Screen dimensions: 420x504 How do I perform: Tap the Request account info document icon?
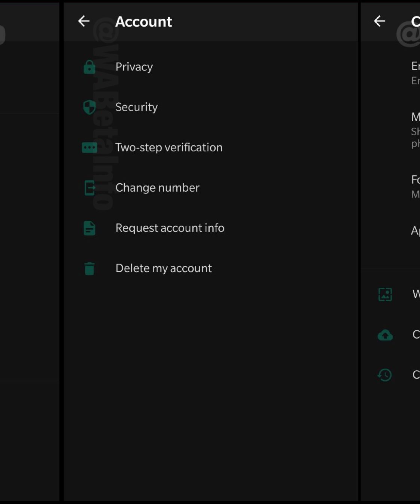pyautogui.click(x=89, y=228)
